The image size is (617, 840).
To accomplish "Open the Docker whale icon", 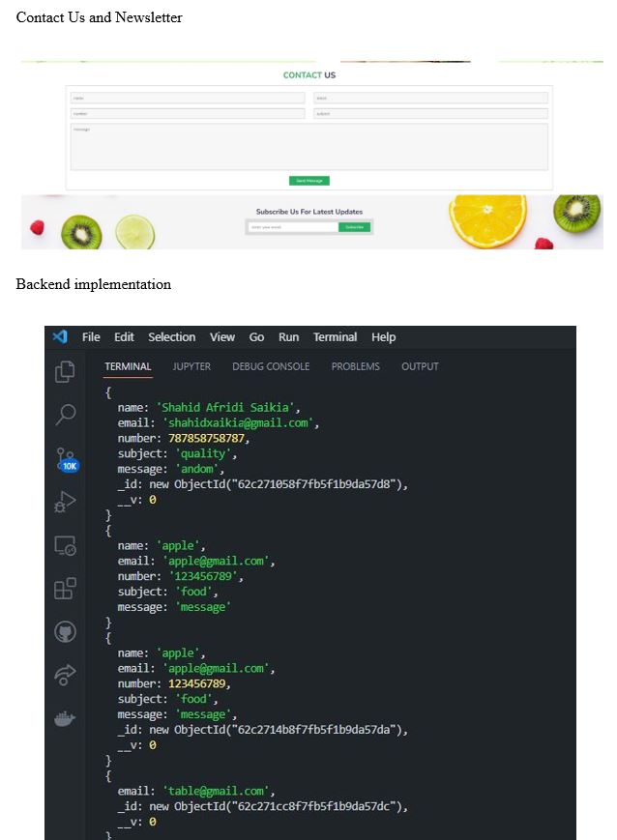I will [65, 718].
